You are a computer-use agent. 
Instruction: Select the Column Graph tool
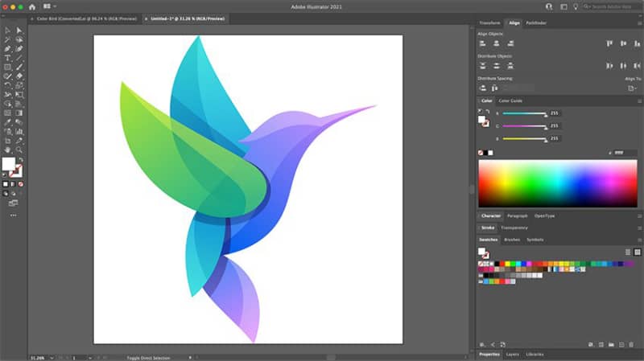click(19, 132)
